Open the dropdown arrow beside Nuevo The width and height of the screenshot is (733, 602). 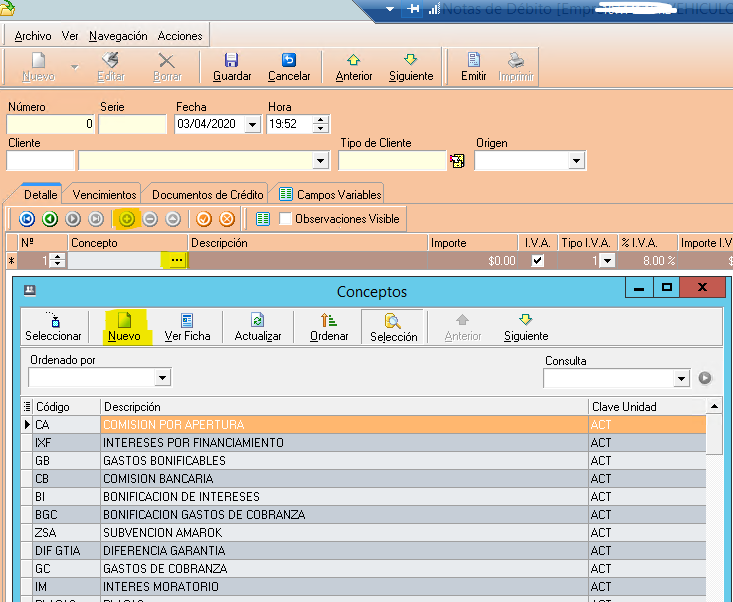(74, 67)
